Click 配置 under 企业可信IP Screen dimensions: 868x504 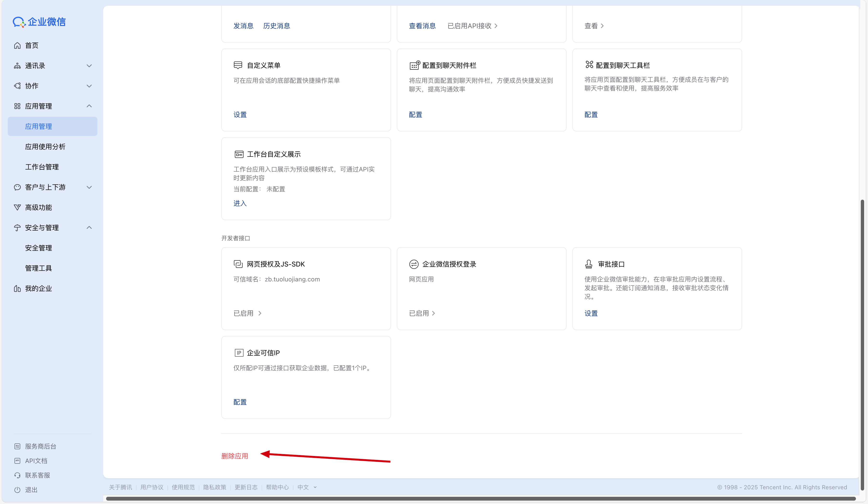pyautogui.click(x=240, y=402)
